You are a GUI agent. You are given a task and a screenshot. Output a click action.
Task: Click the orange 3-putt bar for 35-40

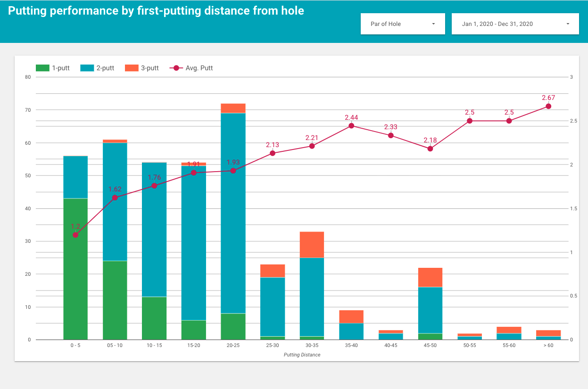coord(351,317)
